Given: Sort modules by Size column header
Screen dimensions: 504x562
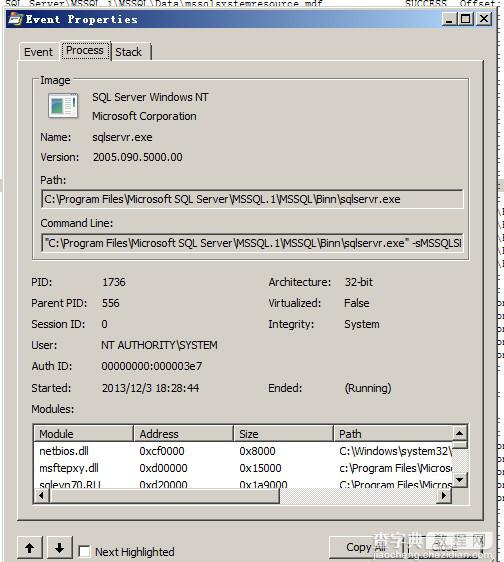Looking at the screenshot, I should pos(284,434).
